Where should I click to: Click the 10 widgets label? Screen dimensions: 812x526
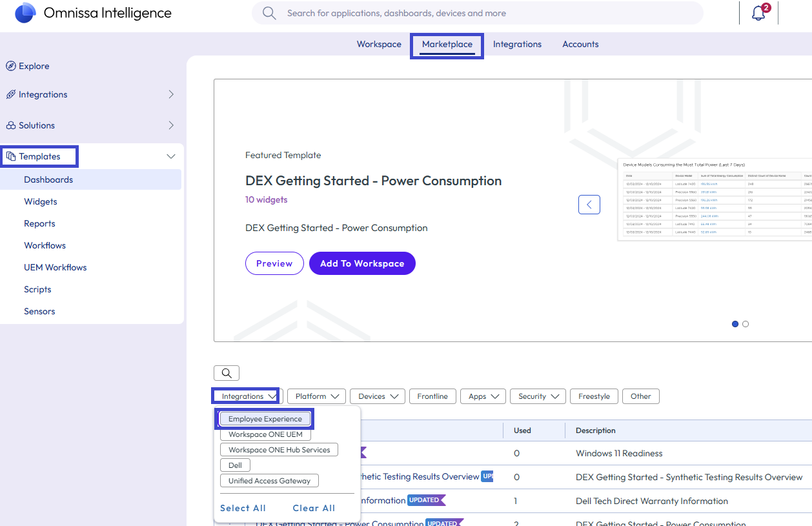(267, 199)
